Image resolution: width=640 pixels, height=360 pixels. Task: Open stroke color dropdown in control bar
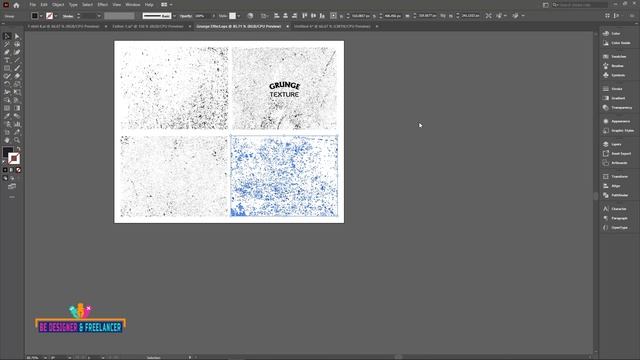(56, 16)
